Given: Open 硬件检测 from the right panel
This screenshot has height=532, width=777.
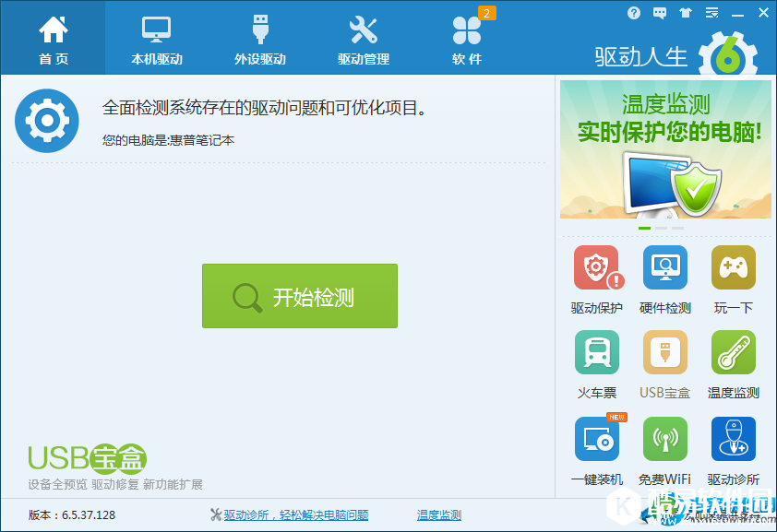Looking at the screenshot, I should tap(664, 270).
